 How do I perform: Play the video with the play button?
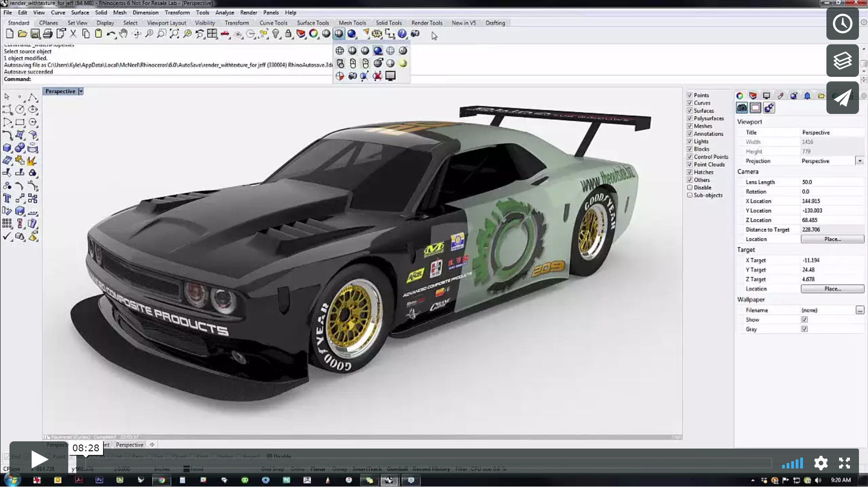point(39,459)
